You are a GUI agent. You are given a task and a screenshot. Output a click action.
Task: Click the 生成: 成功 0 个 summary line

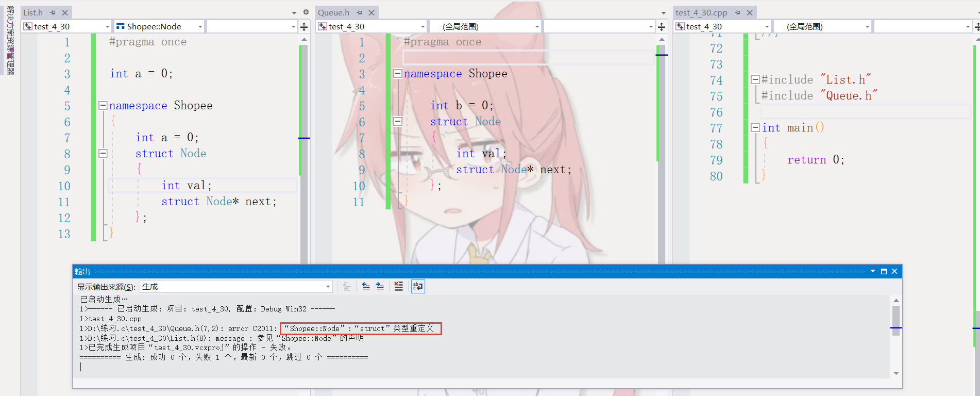[224, 357]
